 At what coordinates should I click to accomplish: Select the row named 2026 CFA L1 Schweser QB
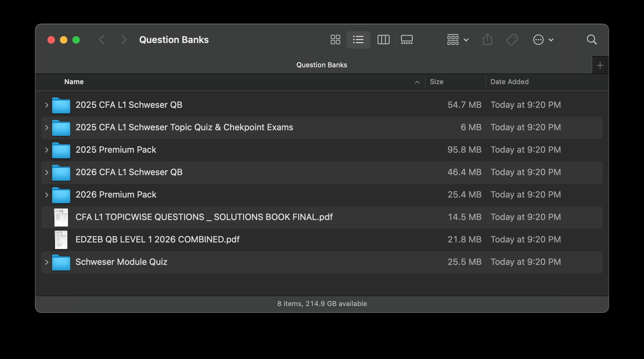[x=322, y=172]
